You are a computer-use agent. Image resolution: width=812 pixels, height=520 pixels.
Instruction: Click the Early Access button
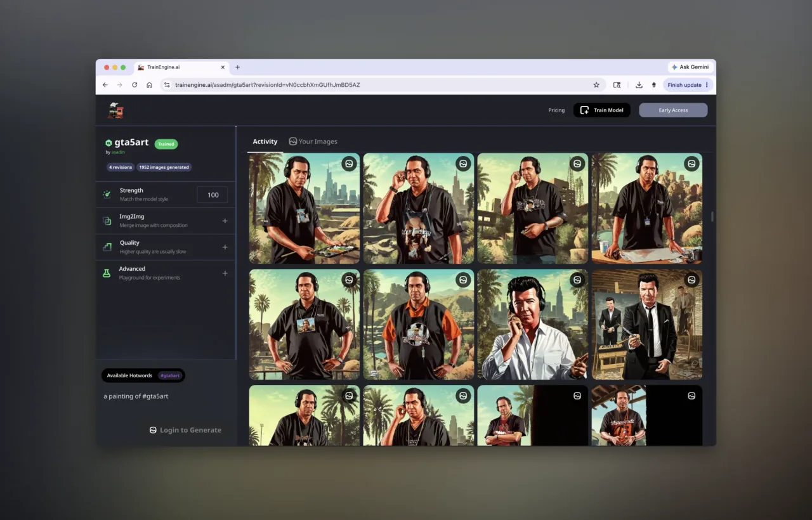pyautogui.click(x=673, y=110)
